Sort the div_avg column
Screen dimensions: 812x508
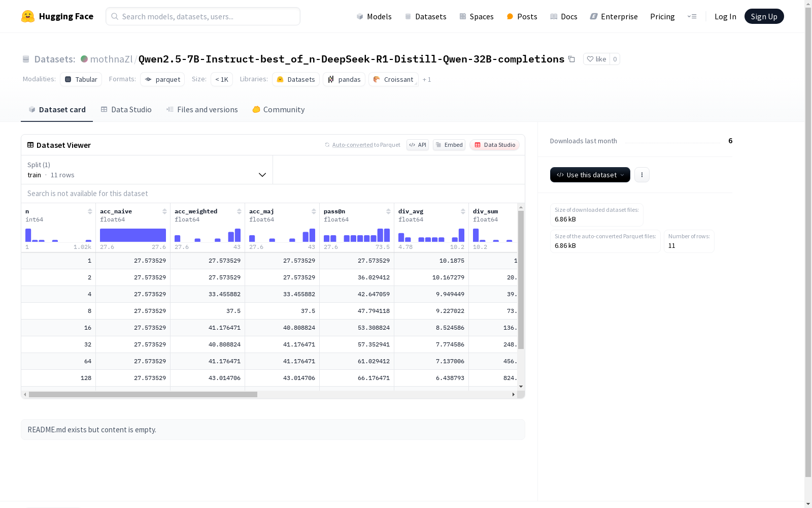(x=463, y=211)
